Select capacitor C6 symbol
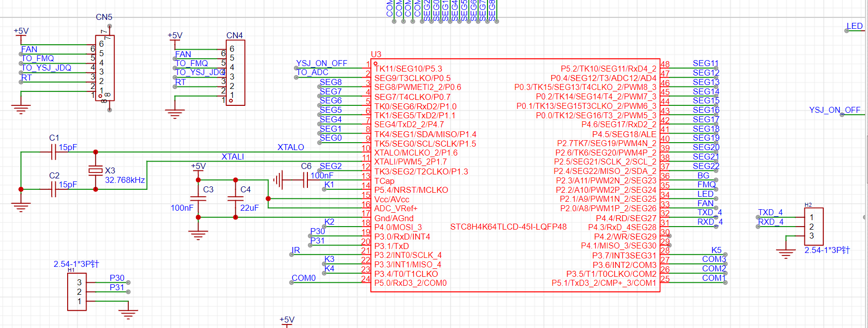The height and width of the screenshot is (328, 868). point(305,180)
